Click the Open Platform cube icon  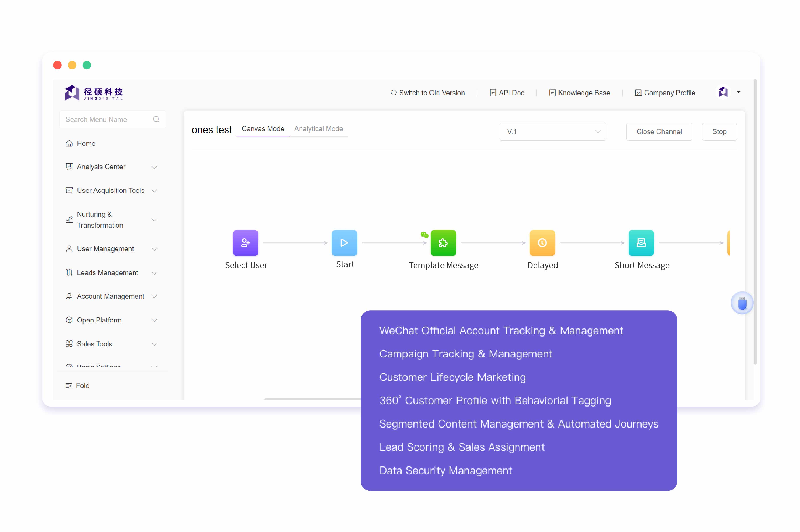[69, 320]
